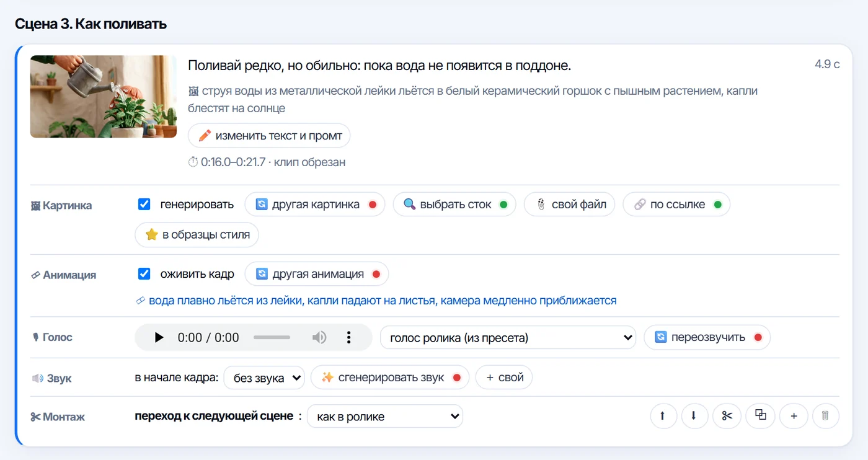The width and height of the screenshot is (868, 460).
Task: Open stock picker via 'выбрать сток'
Action: (x=454, y=204)
